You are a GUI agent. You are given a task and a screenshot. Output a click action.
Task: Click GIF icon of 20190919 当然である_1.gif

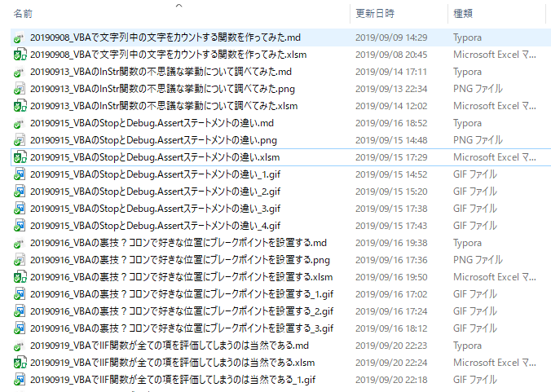[20, 380]
